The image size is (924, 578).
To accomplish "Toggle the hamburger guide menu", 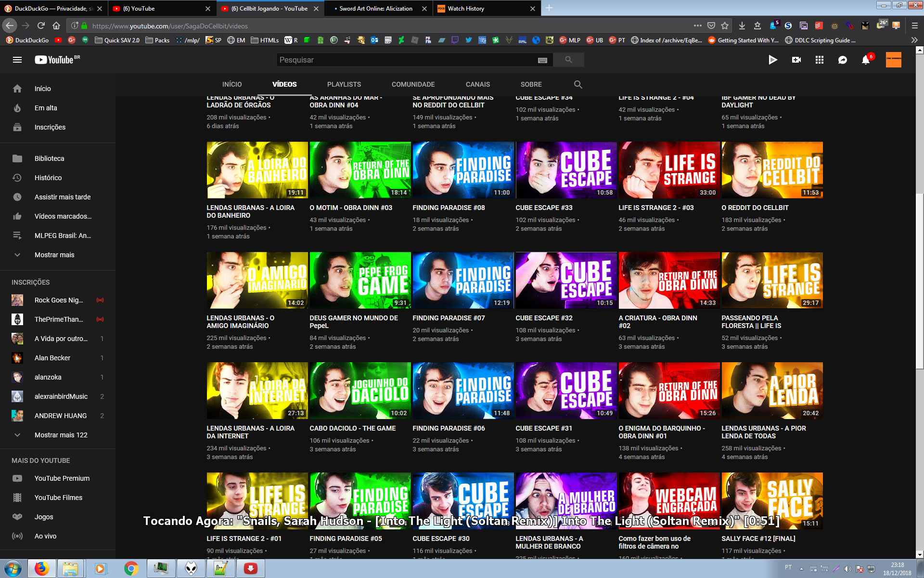I will (x=17, y=60).
